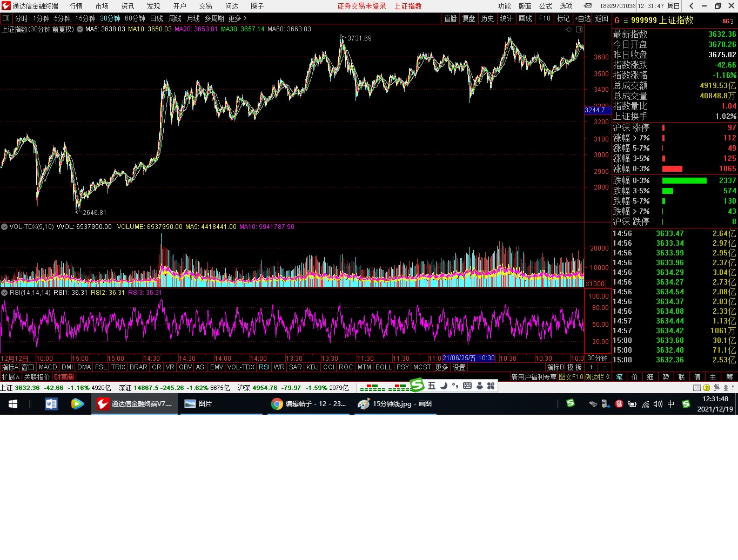Click the Sogou avatar skin icon

(479, 386)
